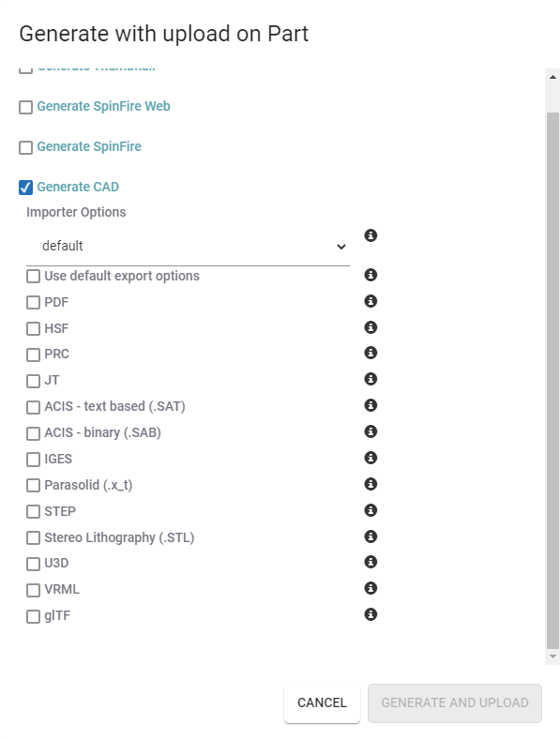Show info for Use default export options
The width and height of the screenshot is (560, 740).
(x=371, y=275)
